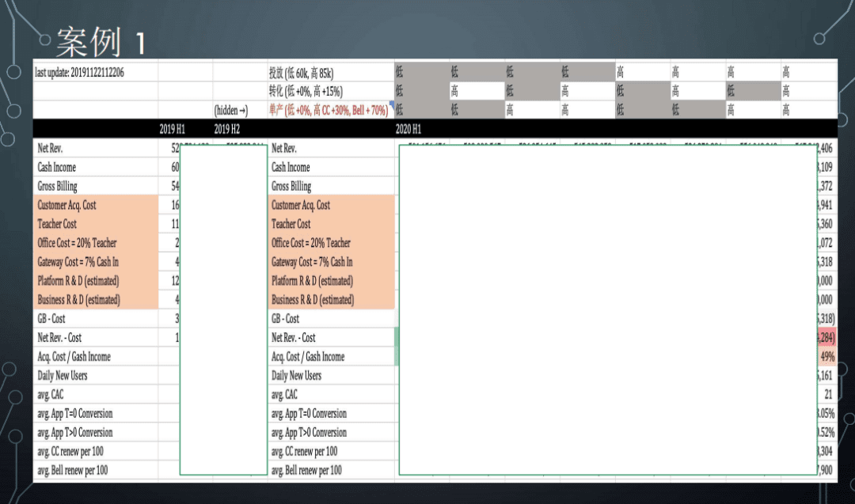Click "avg. App T>0 Conversion" in 2019 table
This screenshot has width=855, height=504.
[x=75, y=433]
